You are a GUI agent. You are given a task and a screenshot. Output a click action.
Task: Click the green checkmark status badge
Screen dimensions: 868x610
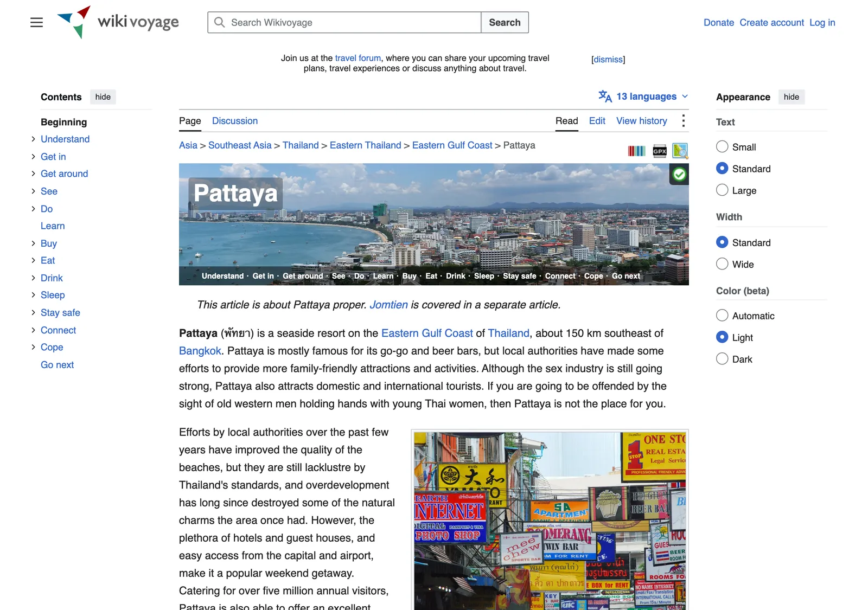[679, 175]
